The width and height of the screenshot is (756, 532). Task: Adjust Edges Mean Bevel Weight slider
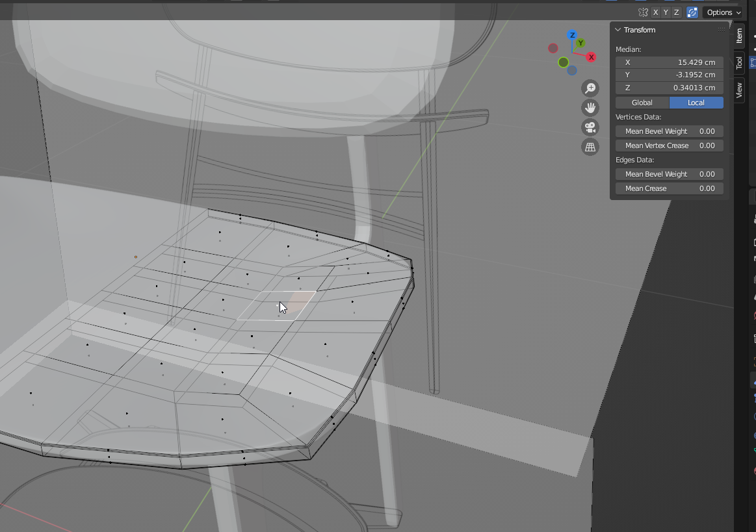[x=669, y=174]
